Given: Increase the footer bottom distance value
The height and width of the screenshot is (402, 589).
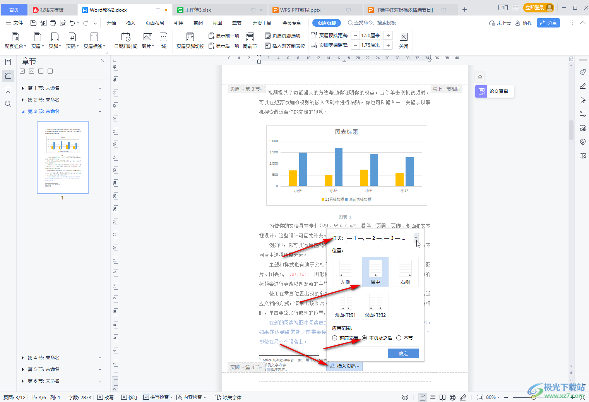Looking at the screenshot, I should pos(388,45).
